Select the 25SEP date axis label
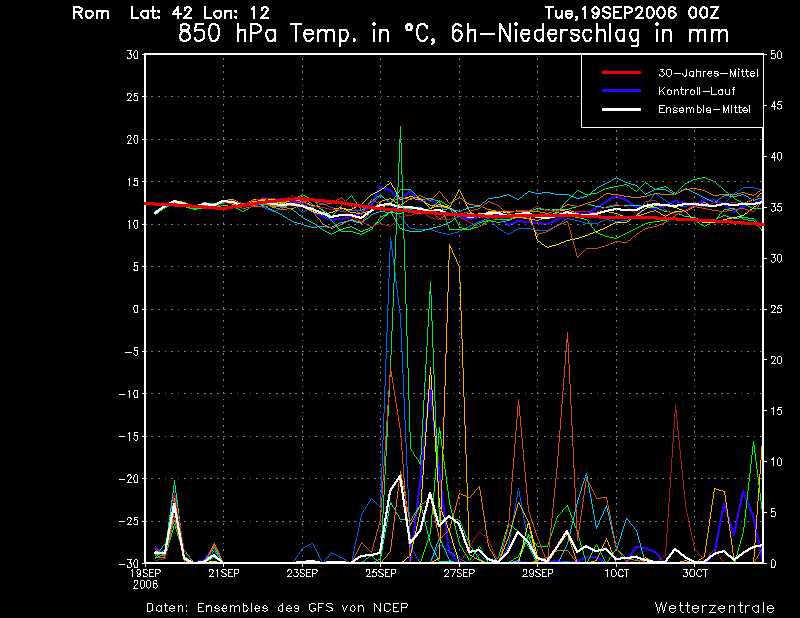The image size is (800, 618). click(x=380, y=574)
